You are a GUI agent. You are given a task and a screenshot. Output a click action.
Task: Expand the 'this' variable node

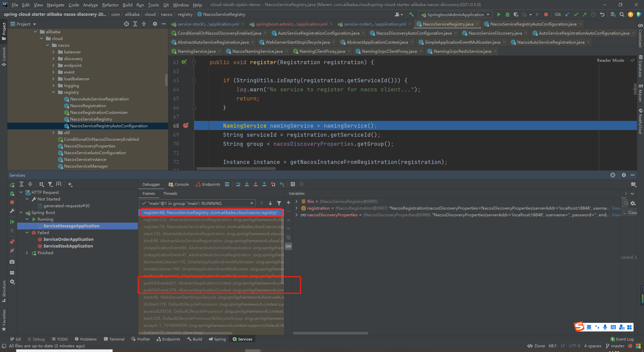tap(297, 201)
